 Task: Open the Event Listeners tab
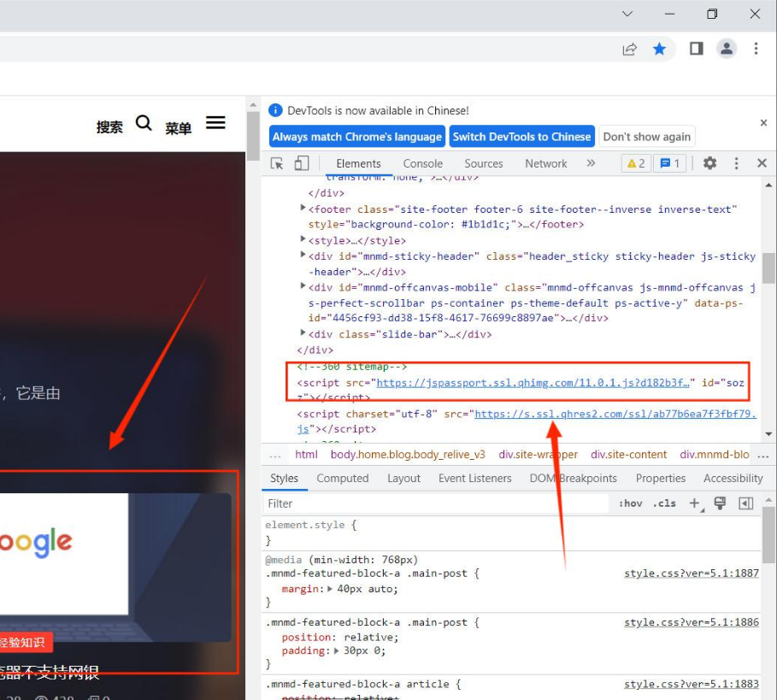click(x=474, y=478)
